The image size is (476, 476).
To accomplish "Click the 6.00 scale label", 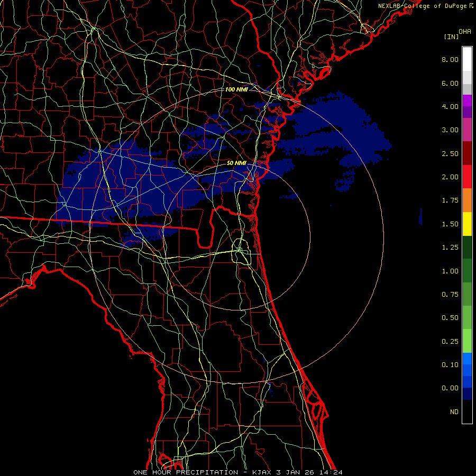I will (450, 83).
